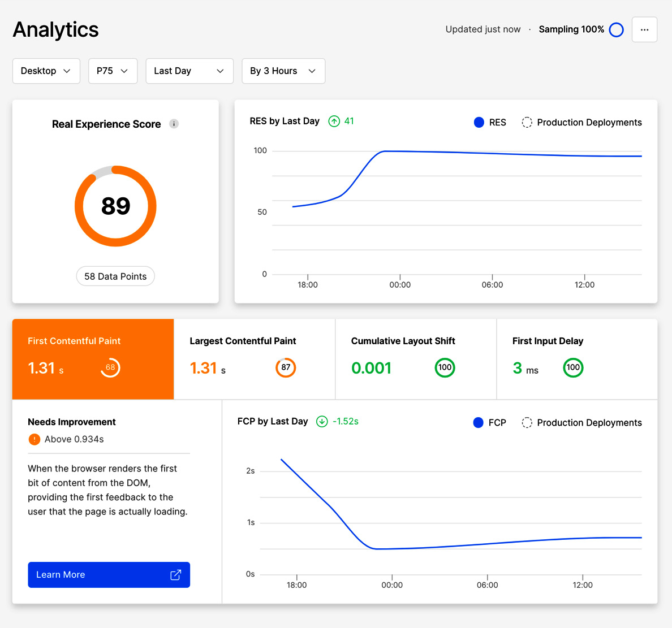
Task: Toggle the FCP series visibility
Action: [489, 422]
